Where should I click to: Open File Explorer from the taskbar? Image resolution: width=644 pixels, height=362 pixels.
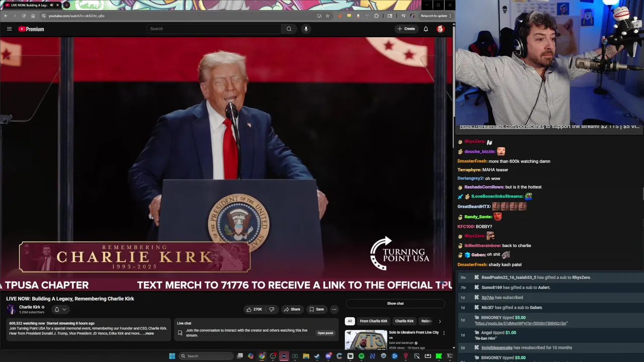306,356
